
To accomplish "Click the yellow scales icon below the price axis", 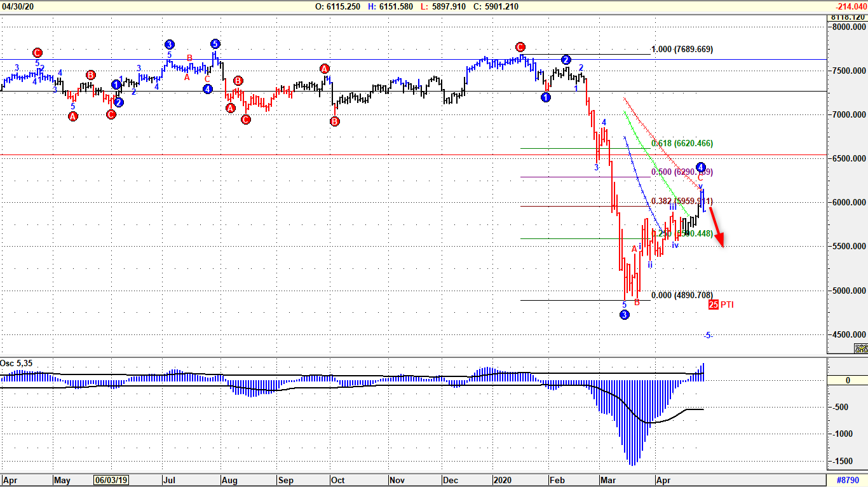I will [x=862, y=348].
